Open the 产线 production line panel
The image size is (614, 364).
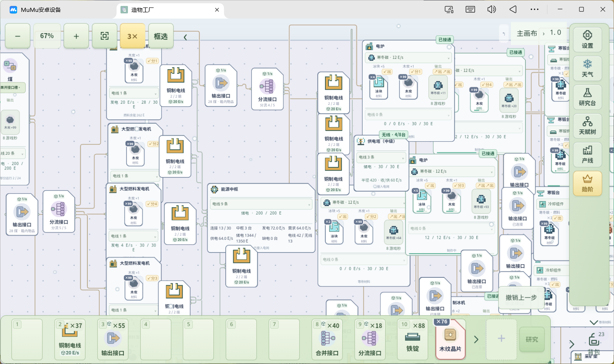[587, 154]
